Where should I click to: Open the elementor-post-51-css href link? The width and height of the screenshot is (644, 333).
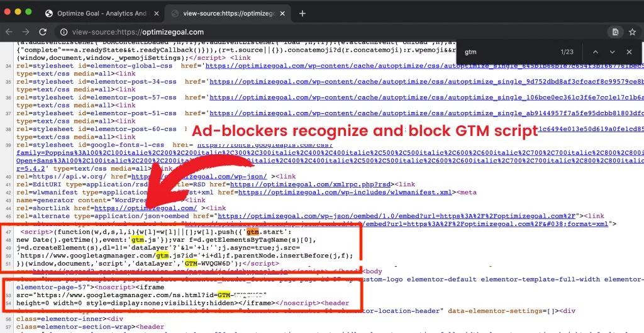426,113
